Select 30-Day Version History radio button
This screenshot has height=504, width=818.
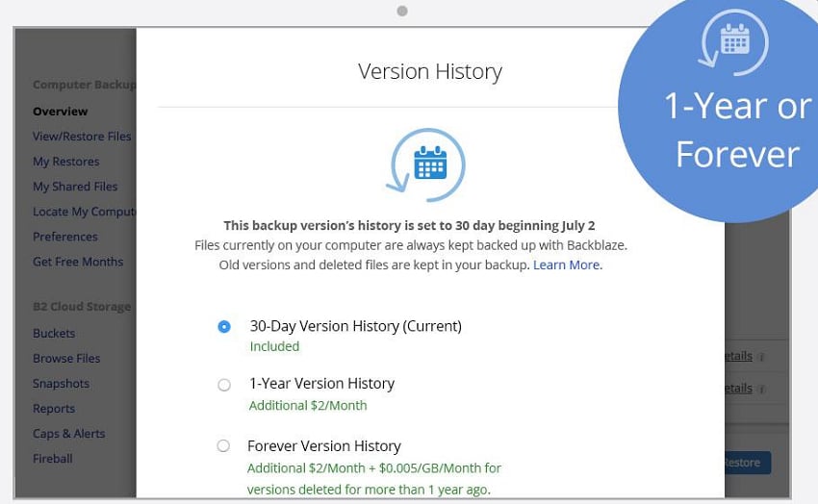click(x=224, y=327)
